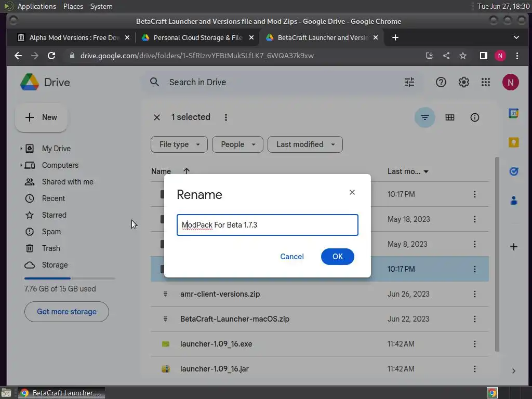
Task: Open more actions for May 8, 2023 row
Action: tap(474, 244)
